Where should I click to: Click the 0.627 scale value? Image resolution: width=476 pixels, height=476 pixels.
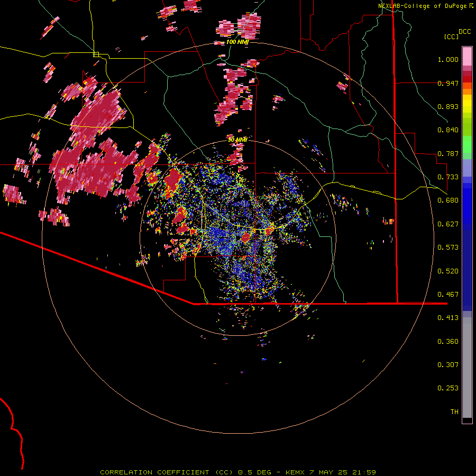[448, 224]
